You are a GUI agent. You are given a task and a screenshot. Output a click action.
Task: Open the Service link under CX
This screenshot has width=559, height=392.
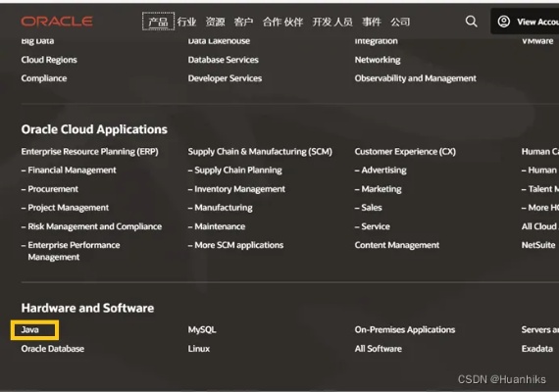pos(376,226)
